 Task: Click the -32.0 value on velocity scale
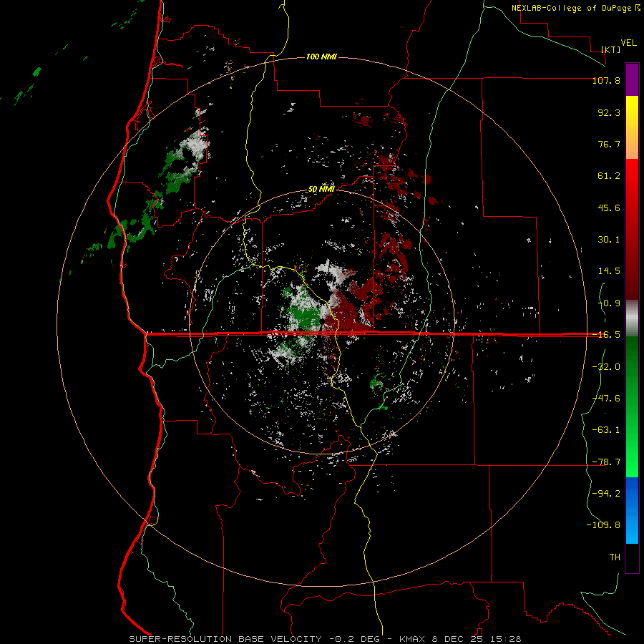[x=606, y=367]
